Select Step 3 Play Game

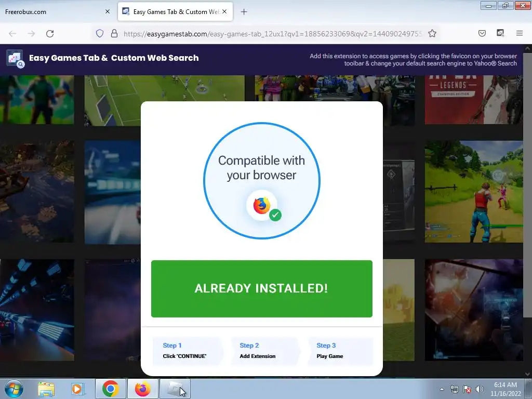pos(340,351)
